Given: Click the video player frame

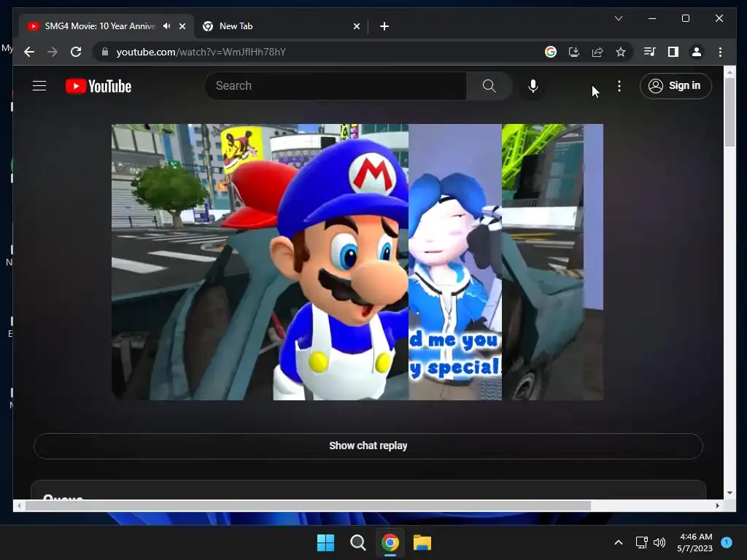Looking at the screenshot, I should pyautogui.click(x=357, y=262).
